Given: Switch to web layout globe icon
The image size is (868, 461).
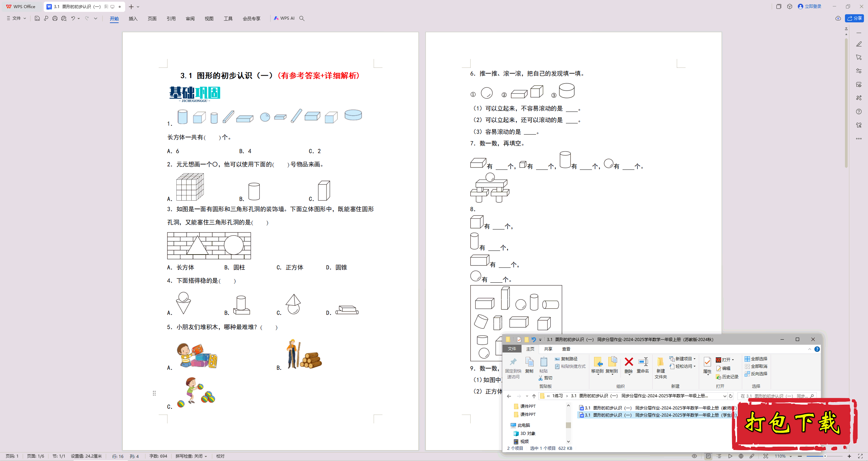Looking at the screenshot, I should (x=741, y=456).
